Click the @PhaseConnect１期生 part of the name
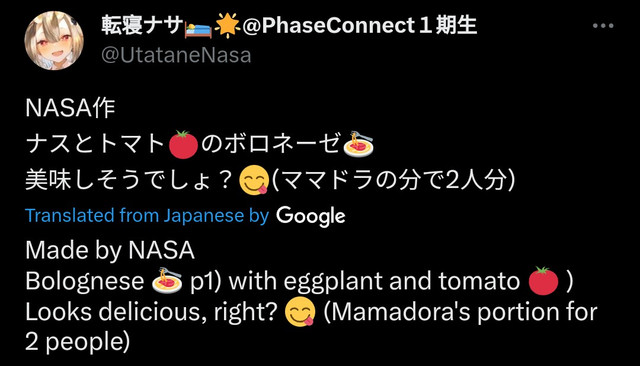Image resolution: width=640 pixels, height=366 pixels. (x=360, y=26)
